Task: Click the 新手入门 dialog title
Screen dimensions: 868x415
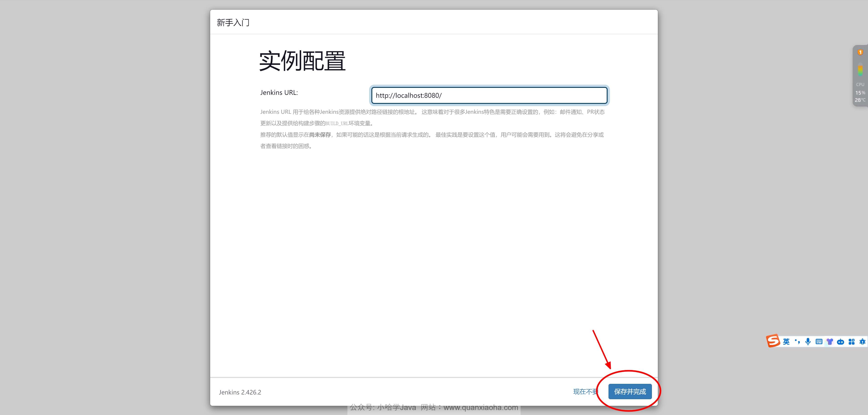Action: click(233, 23)
